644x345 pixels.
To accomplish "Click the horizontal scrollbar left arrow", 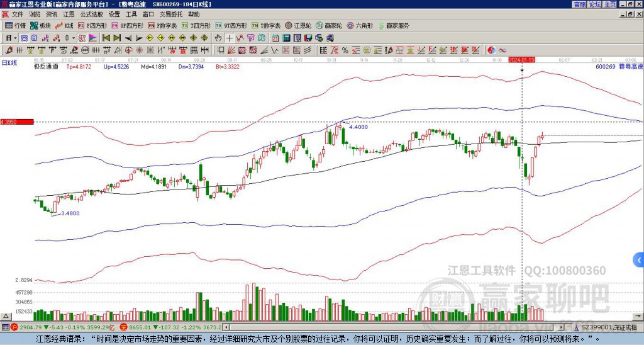I will (226, 327).
